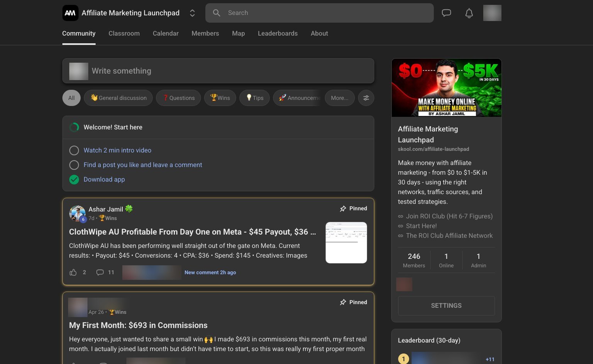Switch to the Members tab
This screenshot has width=593, height=364.
click(205, 34)
